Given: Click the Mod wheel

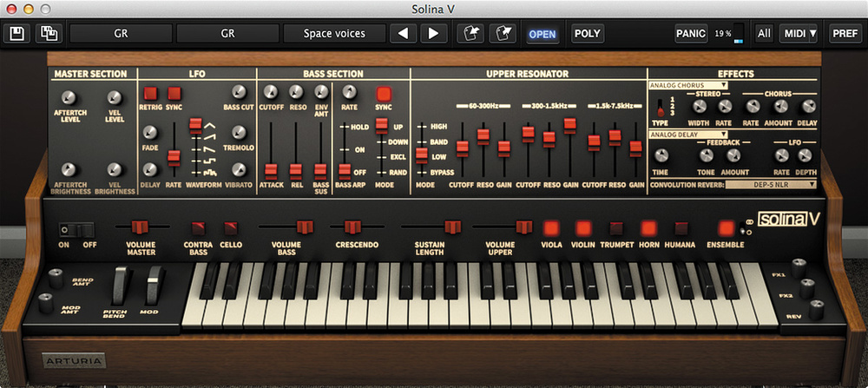Looking at the screenshot, I should tap(155, 286).
